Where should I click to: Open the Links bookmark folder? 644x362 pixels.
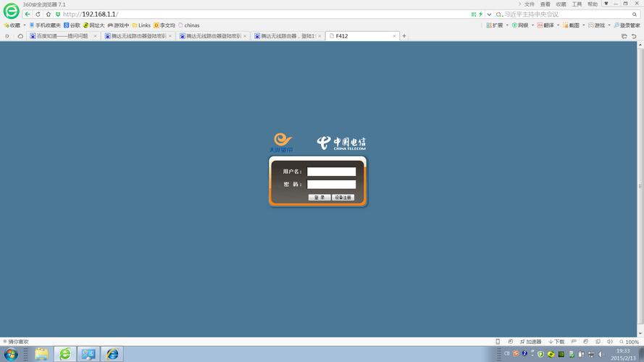tap(141, 25)
